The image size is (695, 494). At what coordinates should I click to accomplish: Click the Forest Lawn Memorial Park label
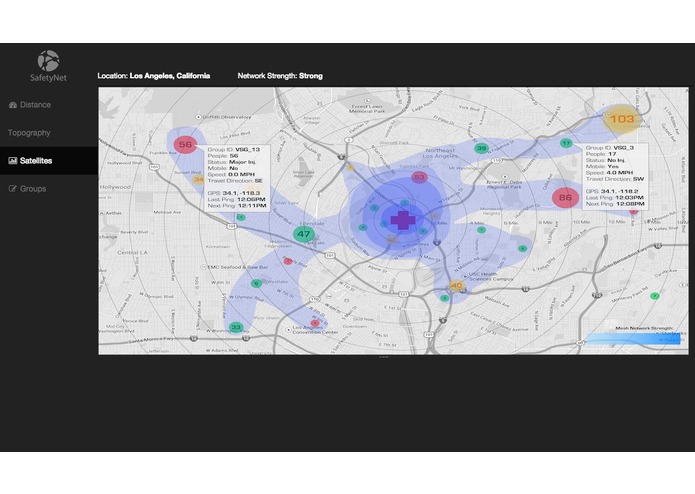[x=367, y=109]
